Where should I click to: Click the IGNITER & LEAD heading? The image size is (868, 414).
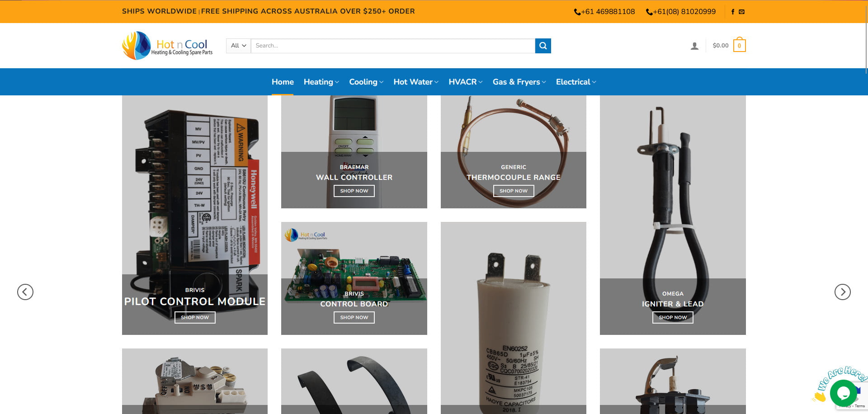673,304
